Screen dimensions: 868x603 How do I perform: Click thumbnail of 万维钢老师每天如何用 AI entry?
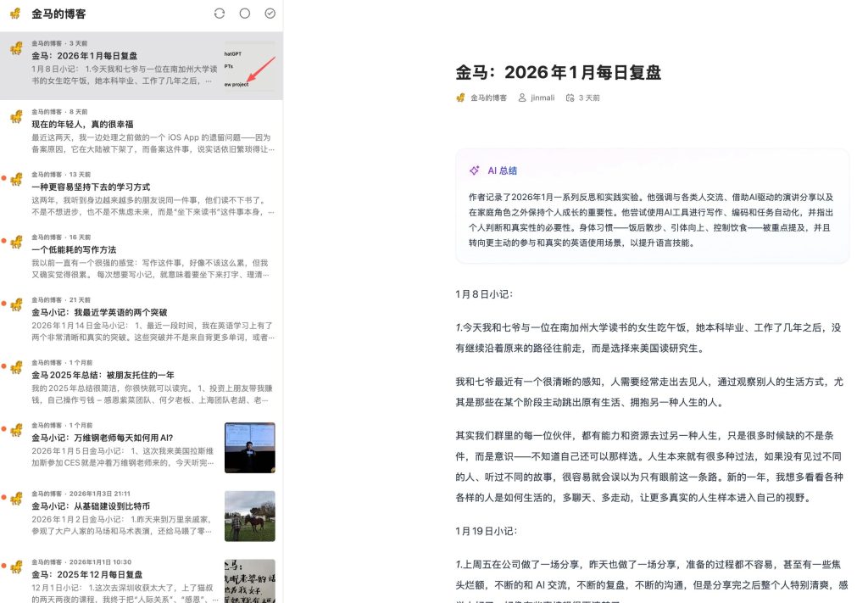249,447
